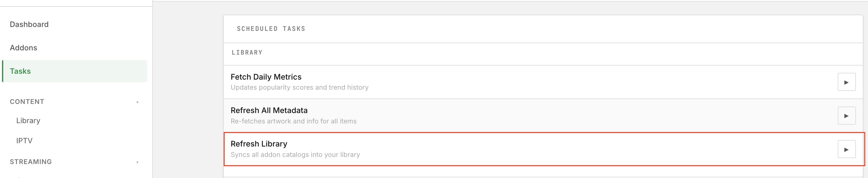This screenshot has width=868, height=178.
Task: Trigger the Refresh Library play button
Action: (x=847, y=149)
